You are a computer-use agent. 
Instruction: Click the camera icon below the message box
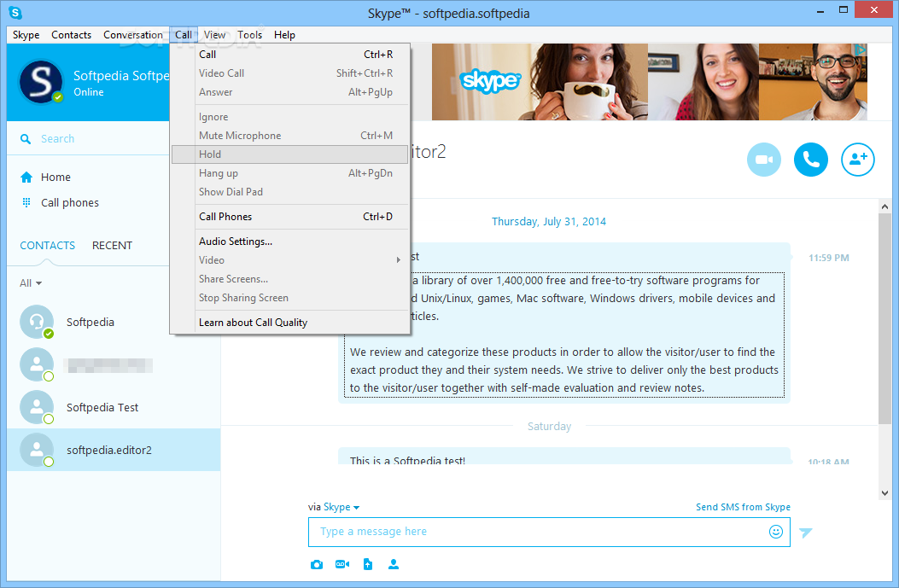317,564
